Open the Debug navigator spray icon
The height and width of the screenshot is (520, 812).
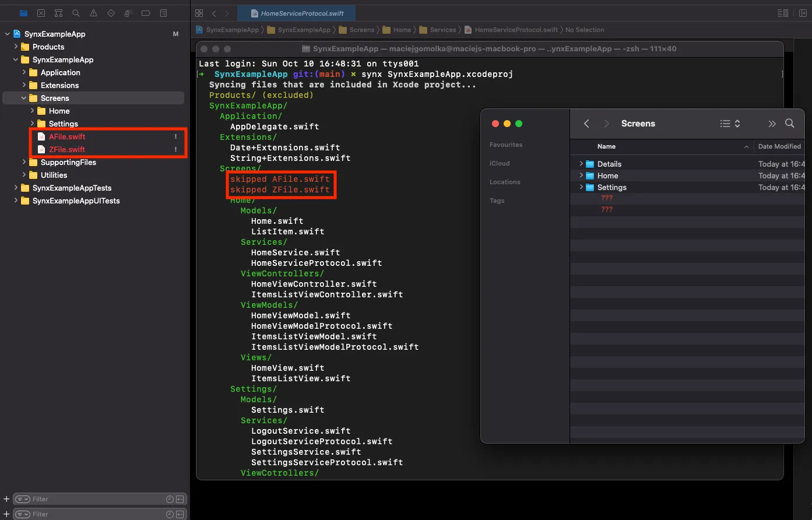tap(128, 13)
